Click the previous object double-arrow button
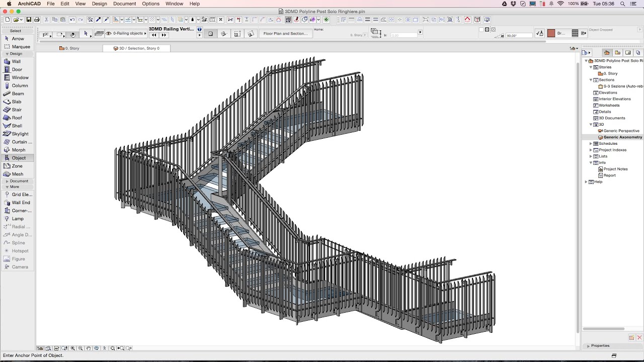 click(154, 35)
